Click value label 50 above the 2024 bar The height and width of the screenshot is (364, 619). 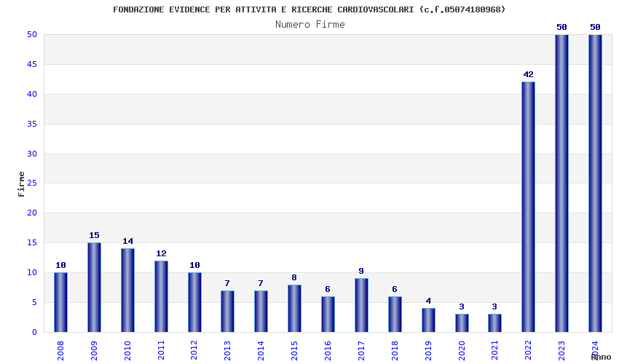(595, 27)
